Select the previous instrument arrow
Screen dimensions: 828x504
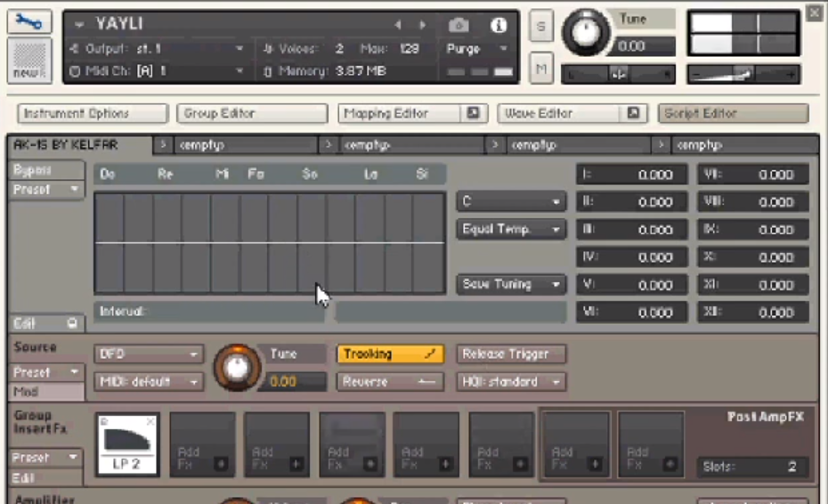click(x=398, y=25)
